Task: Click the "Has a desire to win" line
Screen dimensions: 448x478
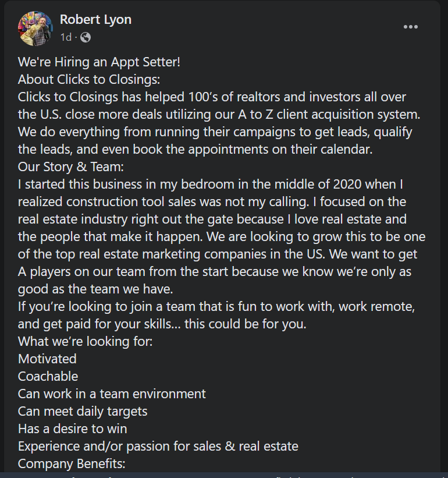Action: tap(73, 429)
